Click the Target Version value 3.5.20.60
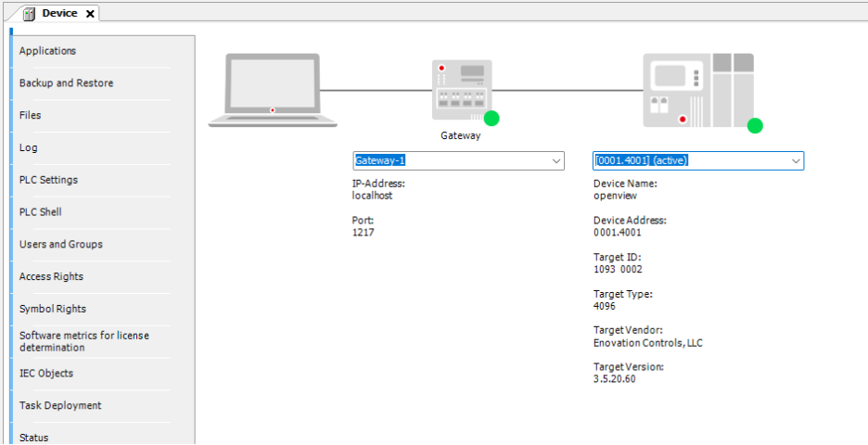868x445 pixels. click(x=615, y=380)
